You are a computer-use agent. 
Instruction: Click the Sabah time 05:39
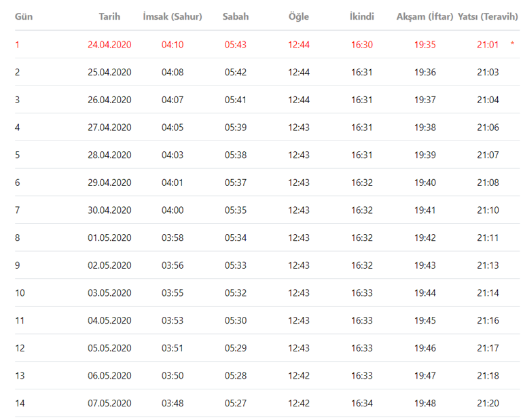tap(236, 128)
